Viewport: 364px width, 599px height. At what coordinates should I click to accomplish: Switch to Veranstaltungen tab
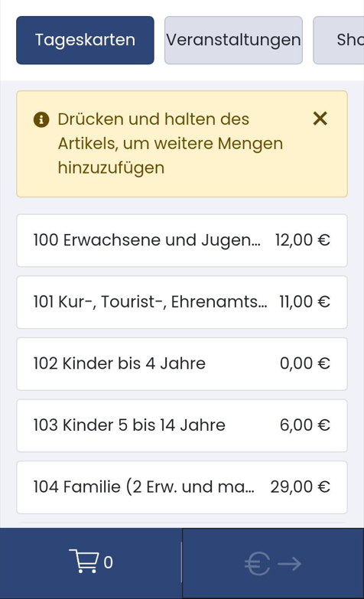pyautogui.click(x=233, y=40)
